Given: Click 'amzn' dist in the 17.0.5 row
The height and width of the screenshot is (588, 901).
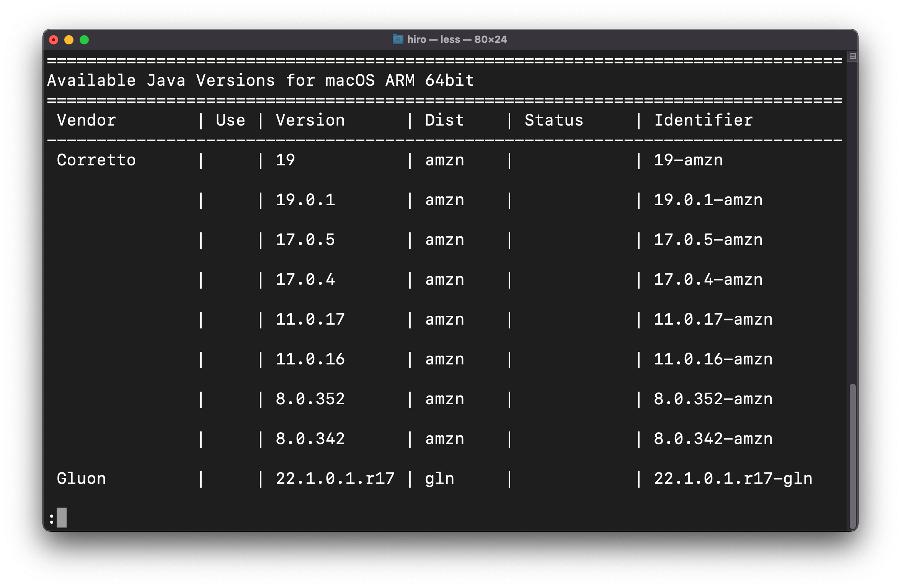Looking at the screenshot, I should (x=445, y=240).
